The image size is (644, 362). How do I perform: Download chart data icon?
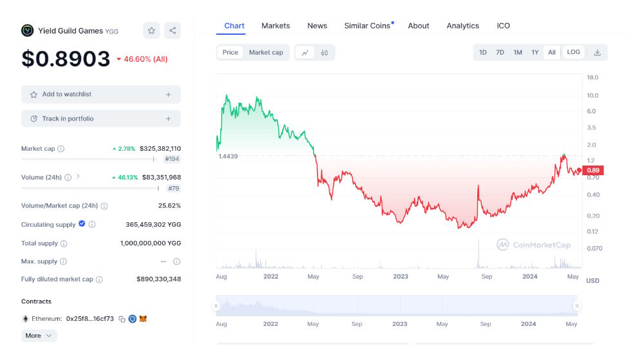pos(597,53)
